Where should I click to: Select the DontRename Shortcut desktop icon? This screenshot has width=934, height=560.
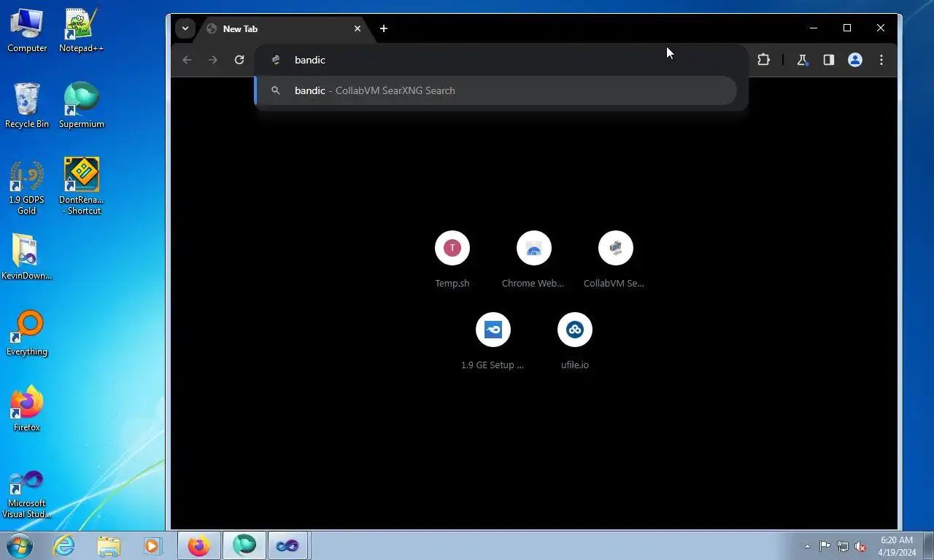tap(81, 187)
